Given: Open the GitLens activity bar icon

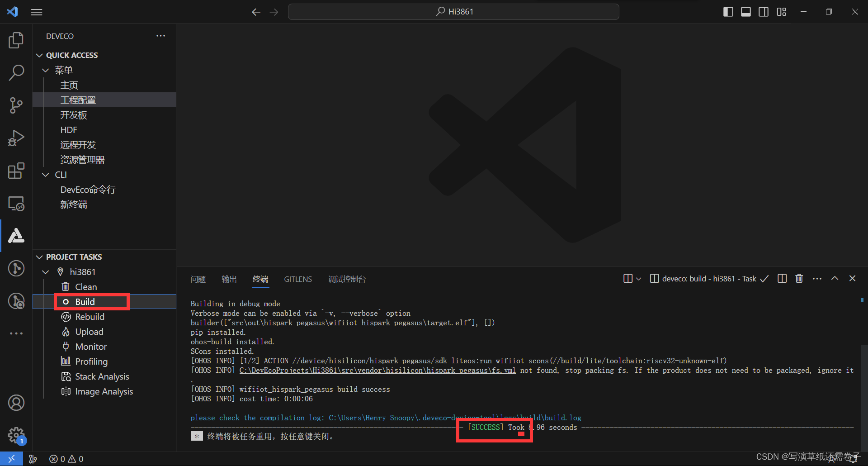Looking at the screenshot, I should point(16,268).
